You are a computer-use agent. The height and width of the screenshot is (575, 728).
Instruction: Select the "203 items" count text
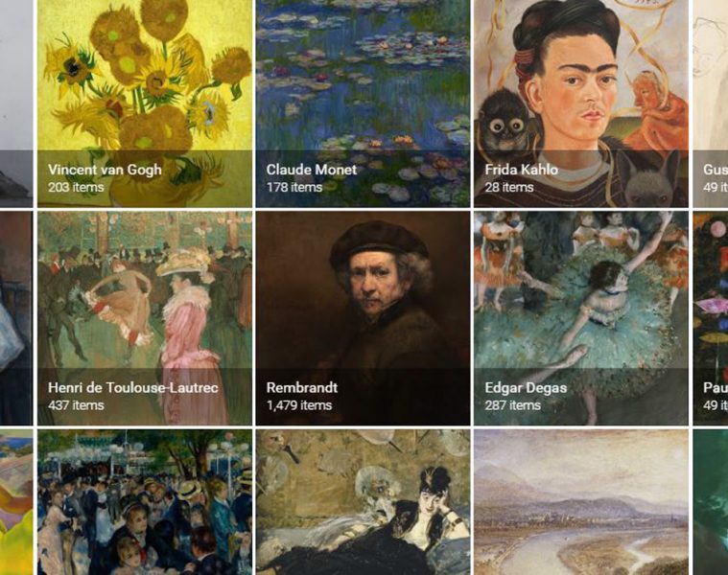coord(76,187)
